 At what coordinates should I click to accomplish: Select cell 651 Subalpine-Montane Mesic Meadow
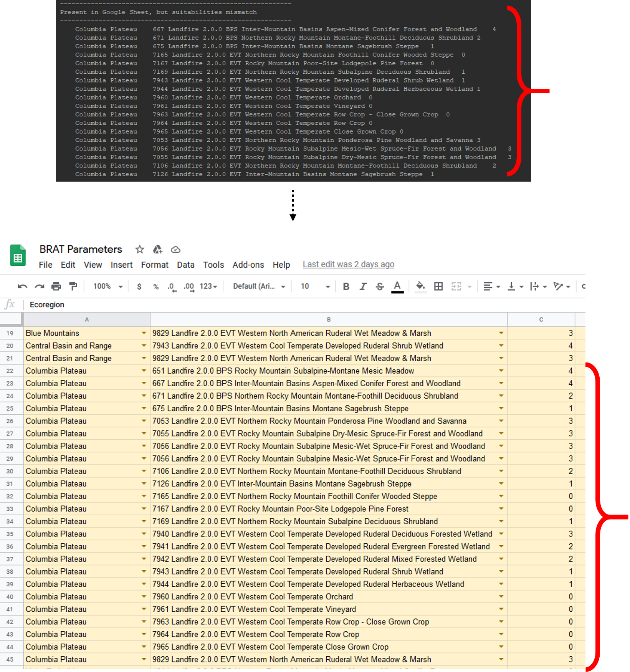coord(329,371)
